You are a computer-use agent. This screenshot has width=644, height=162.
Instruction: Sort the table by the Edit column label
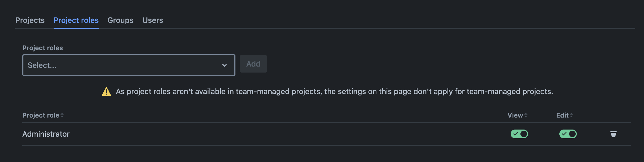(x=562, y=115)
